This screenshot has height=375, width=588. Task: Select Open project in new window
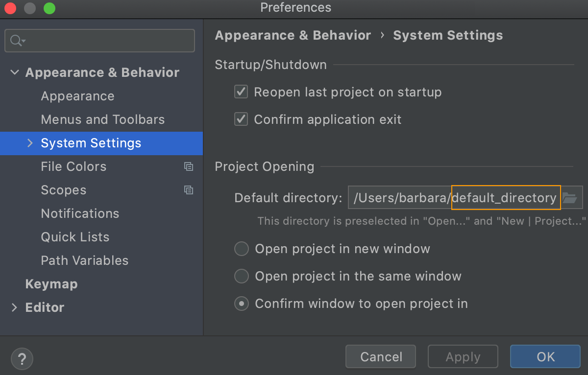(x=241, y=249)
